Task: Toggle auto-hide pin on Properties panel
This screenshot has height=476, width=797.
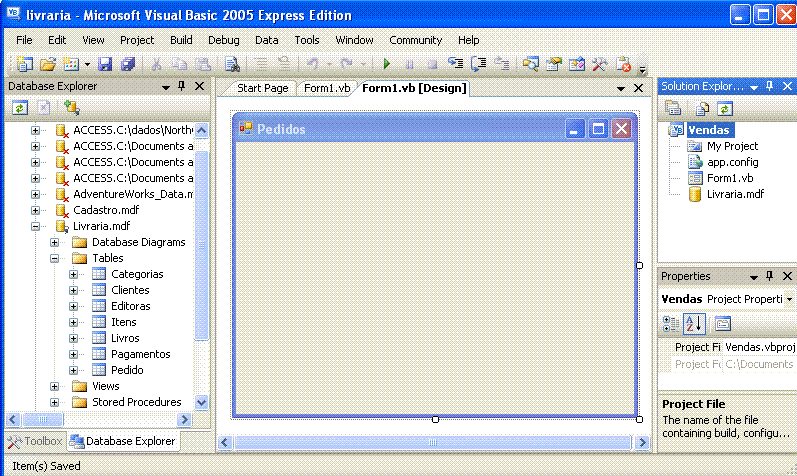Action: pos(770,276)
